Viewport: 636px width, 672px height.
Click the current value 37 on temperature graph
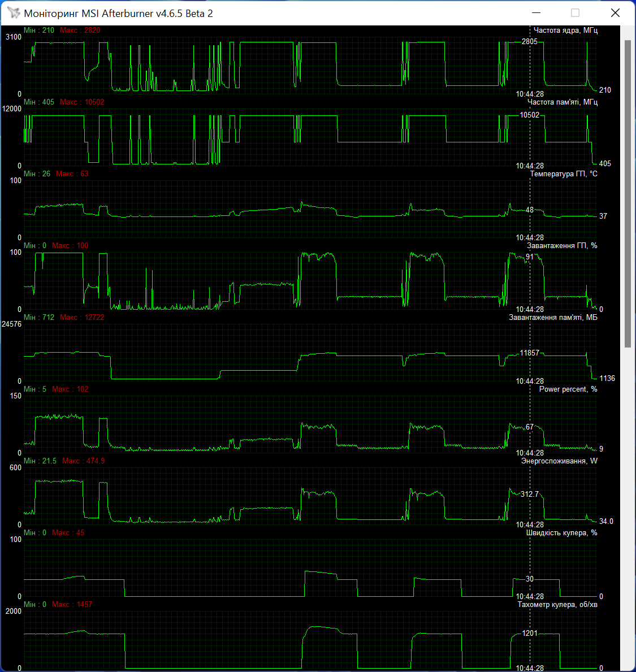[603, 216]
